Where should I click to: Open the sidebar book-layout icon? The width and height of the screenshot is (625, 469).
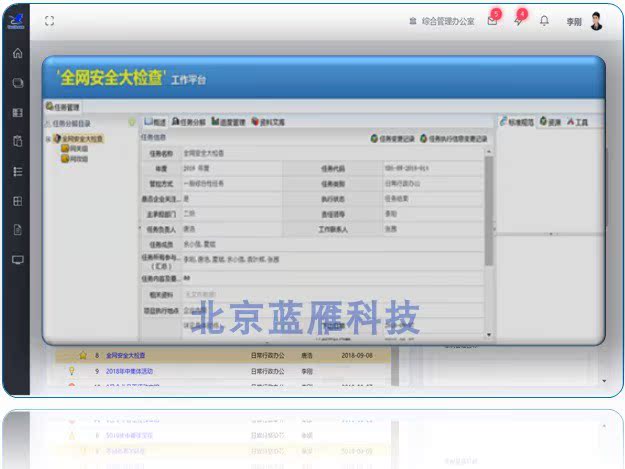tap(18, 113)
